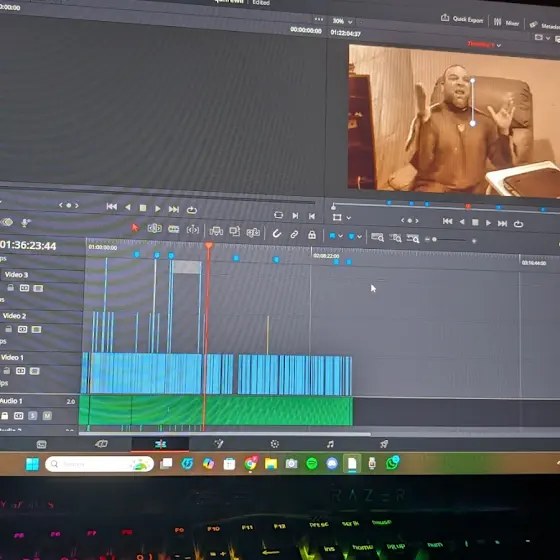Stop playback in the timeline viewer

pos(475,222)
